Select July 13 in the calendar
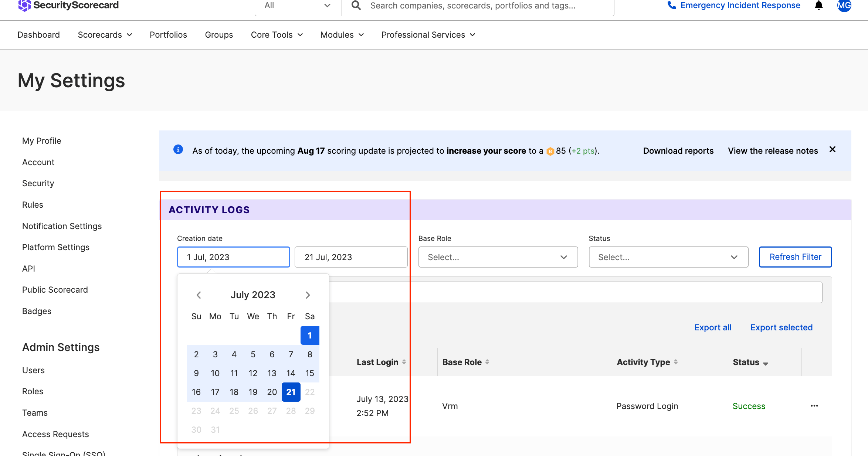The height and width of the screenshot is (456, 868). click(x=272, y=373)
